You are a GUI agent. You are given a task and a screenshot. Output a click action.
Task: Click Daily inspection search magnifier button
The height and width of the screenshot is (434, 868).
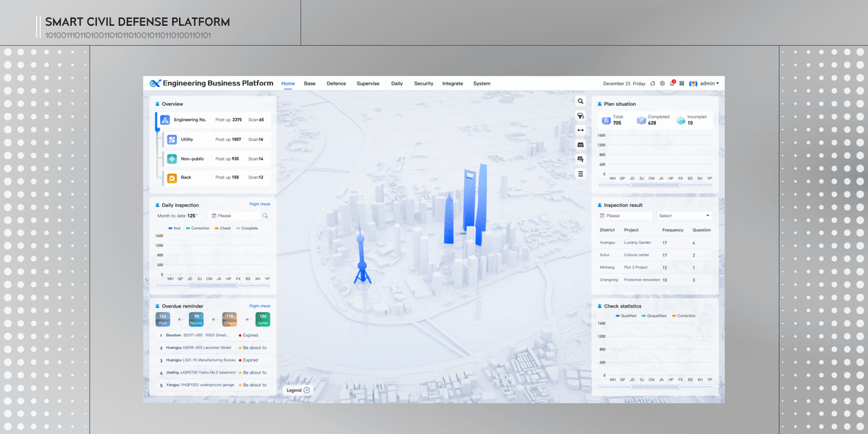(x=265, y=216)
